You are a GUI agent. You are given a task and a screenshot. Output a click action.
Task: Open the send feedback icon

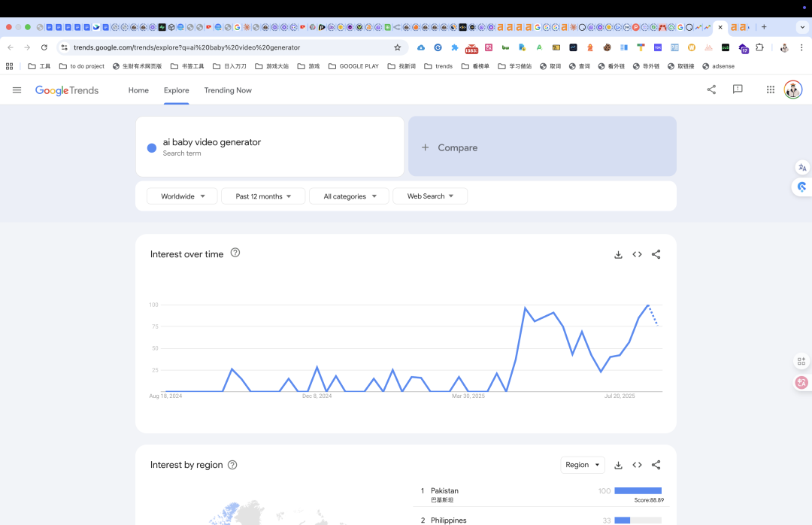click(x=738, y=90)
